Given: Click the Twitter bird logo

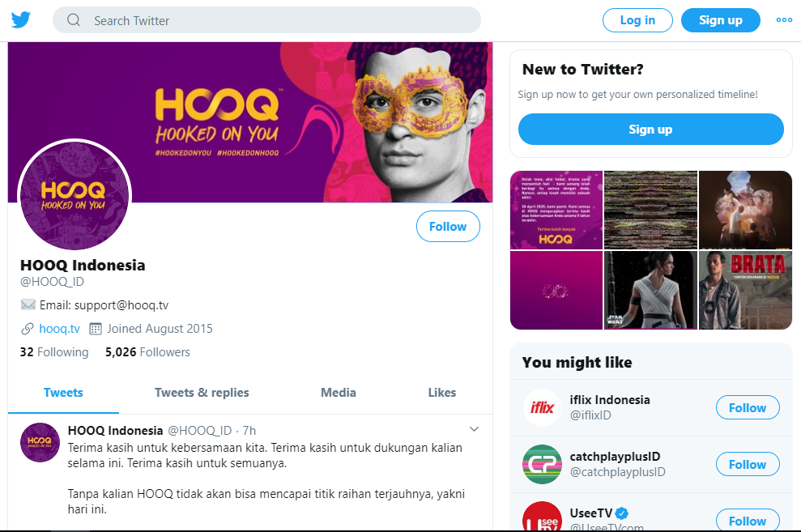Looking at the screenshot, I should 20,19.
